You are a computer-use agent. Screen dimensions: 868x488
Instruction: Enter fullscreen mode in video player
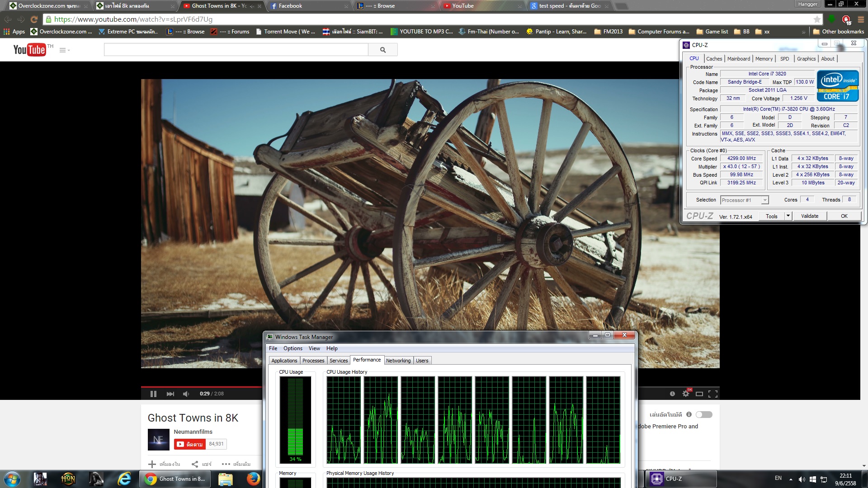point(713,394)
